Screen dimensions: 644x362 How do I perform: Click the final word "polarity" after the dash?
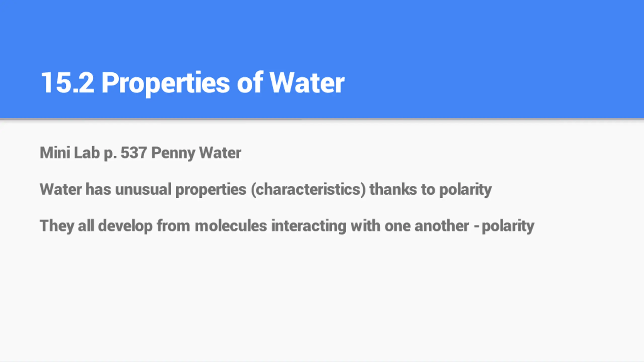(x=508, y=226)
